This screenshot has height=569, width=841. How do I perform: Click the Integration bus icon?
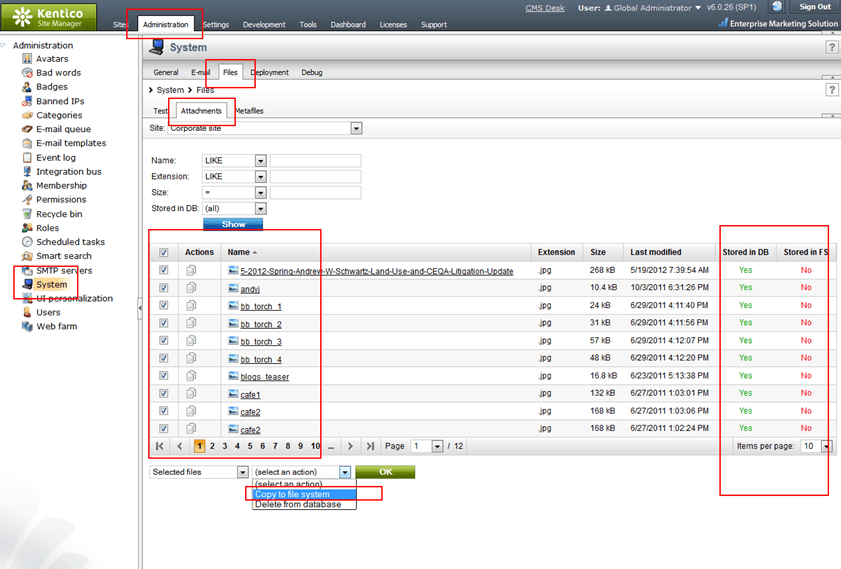(27, 171)
